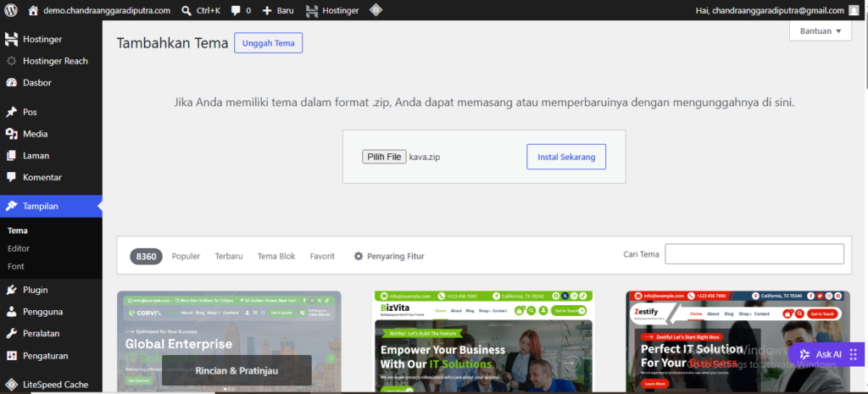The image size is (868, 394).
Task: Click the gear icon beside Penyaring Fitur
Action: click(359, 256)
